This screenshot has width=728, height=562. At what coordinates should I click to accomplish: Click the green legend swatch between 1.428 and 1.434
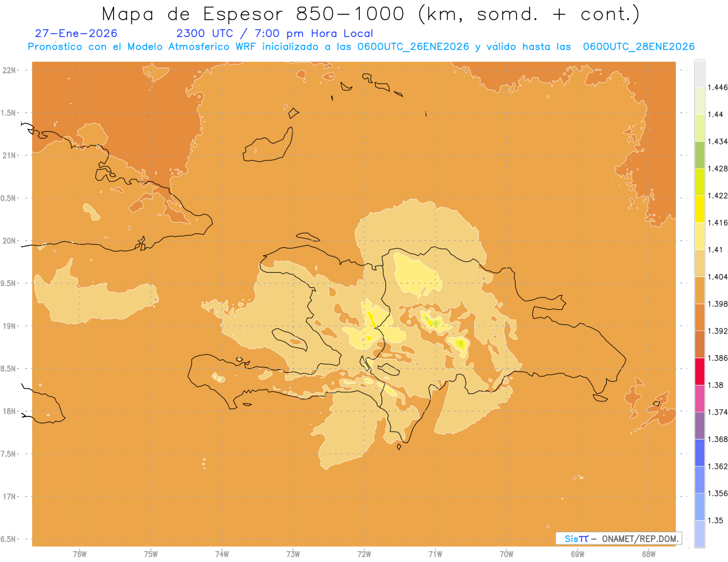[699, 155]
